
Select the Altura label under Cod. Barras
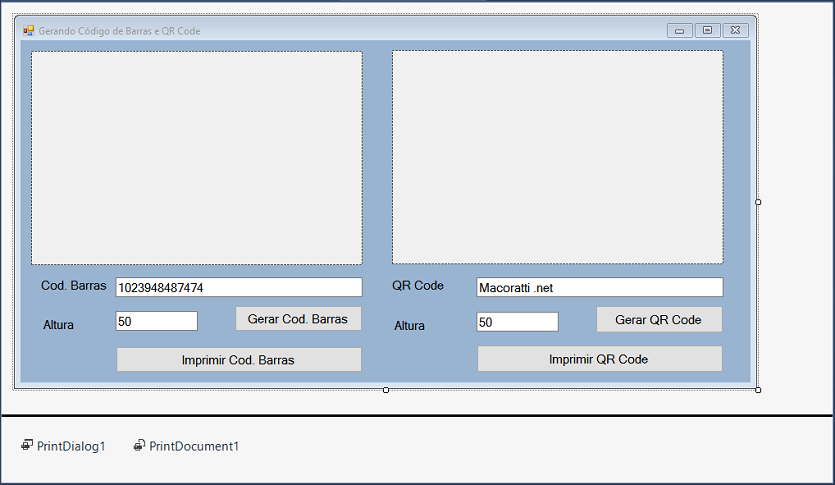pos(58,325)
